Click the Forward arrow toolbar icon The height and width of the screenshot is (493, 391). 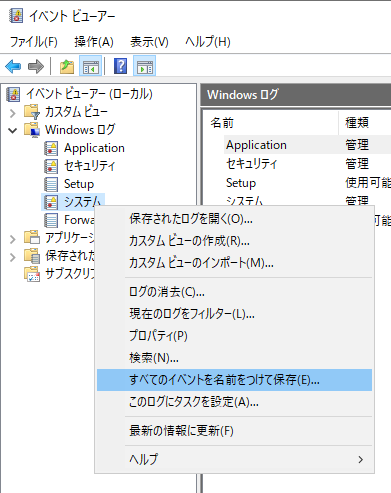pyautogui.click(x=36, y=66)
